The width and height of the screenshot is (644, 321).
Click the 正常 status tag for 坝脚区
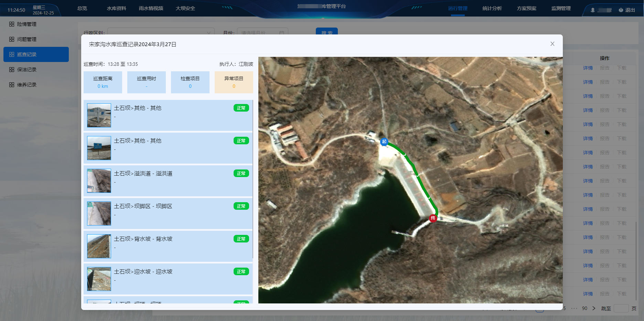241,206
